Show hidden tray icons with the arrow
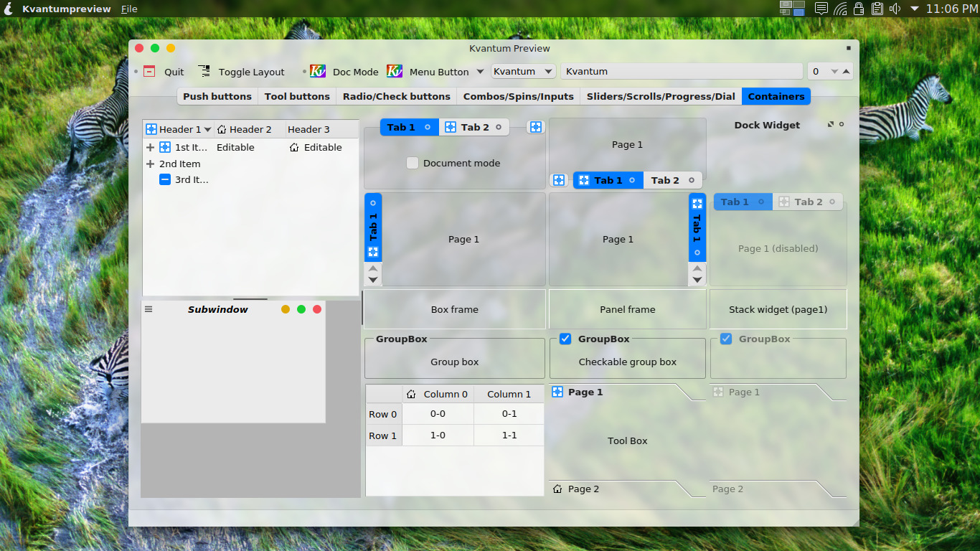 915,9
